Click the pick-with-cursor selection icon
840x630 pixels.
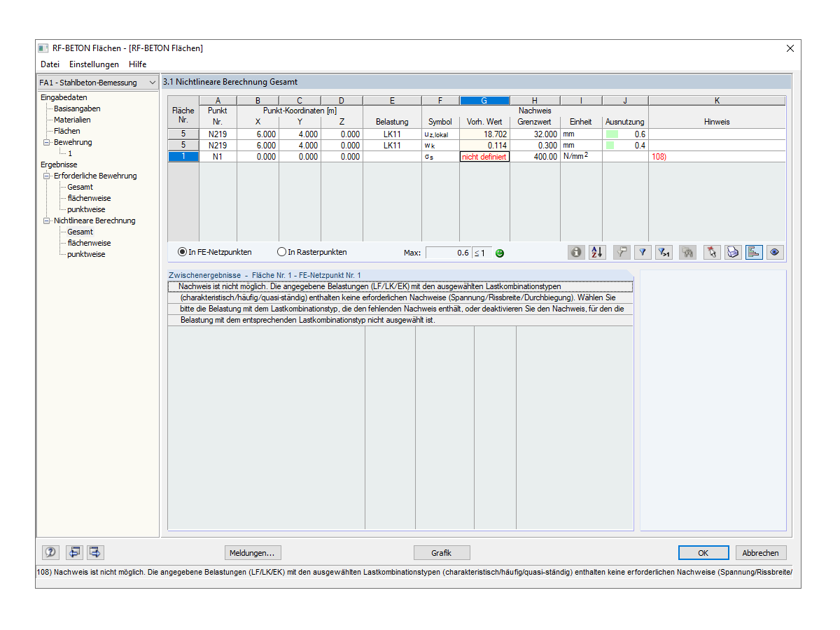pyautogui.click(x=712, y=253)
